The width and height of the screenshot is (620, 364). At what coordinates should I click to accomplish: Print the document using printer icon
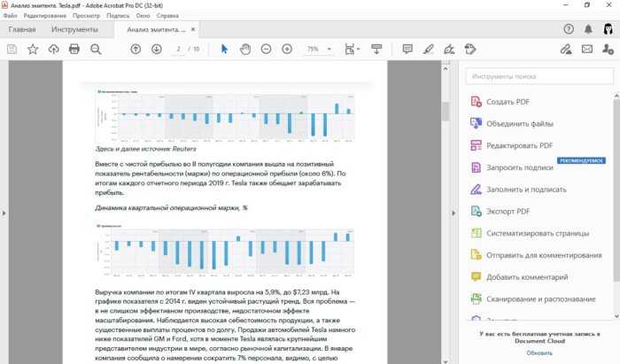[74, 49]
